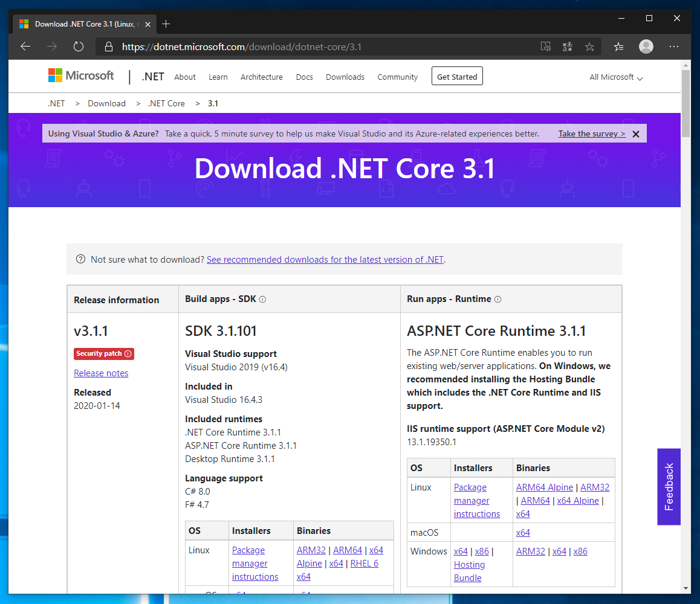This screenshot has width=700, height=604.
Task: Click the translate page icon
Action: 567,47
